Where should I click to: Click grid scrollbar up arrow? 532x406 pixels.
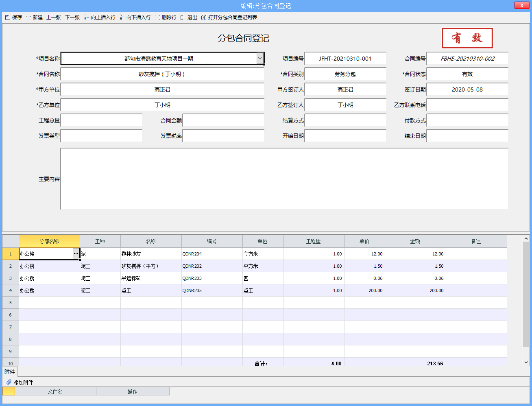pos(526,238)
